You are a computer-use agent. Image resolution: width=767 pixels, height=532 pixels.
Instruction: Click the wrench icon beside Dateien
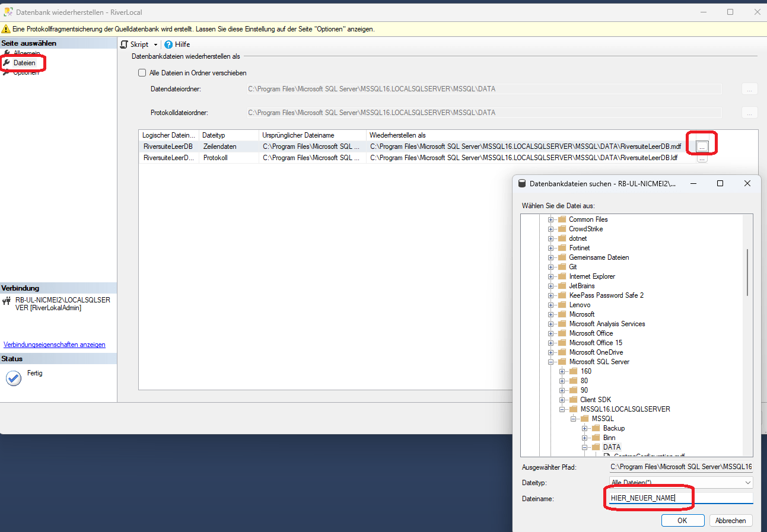tap(7, 62)
